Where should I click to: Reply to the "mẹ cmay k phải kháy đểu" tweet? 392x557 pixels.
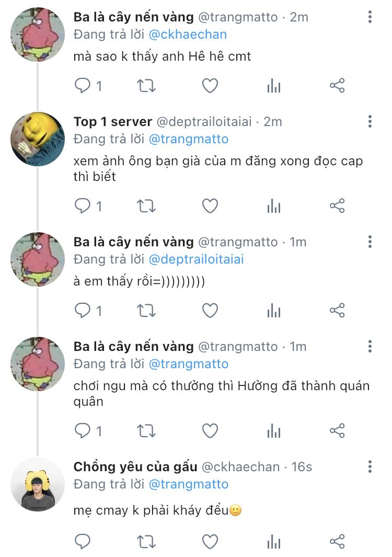(83, 541)
